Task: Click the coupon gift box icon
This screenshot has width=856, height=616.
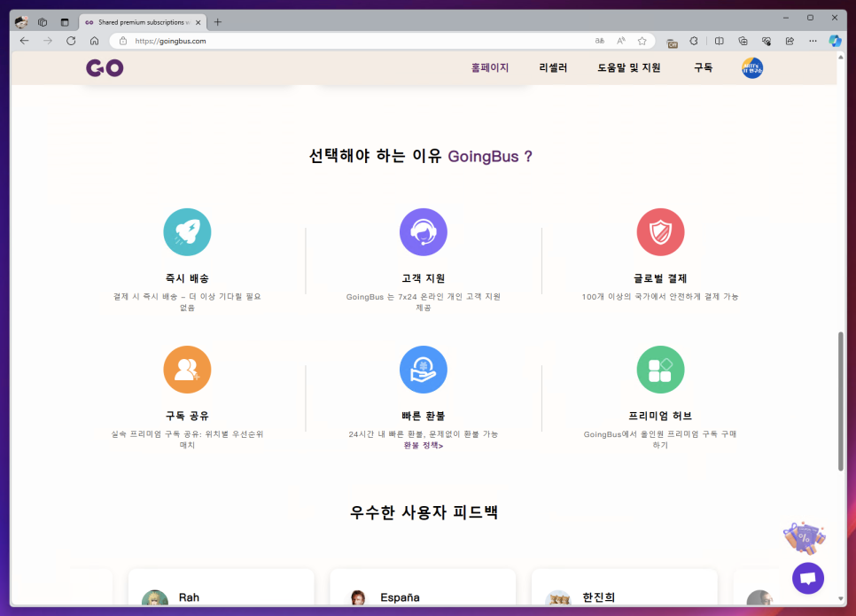Action: click(805, 537)
